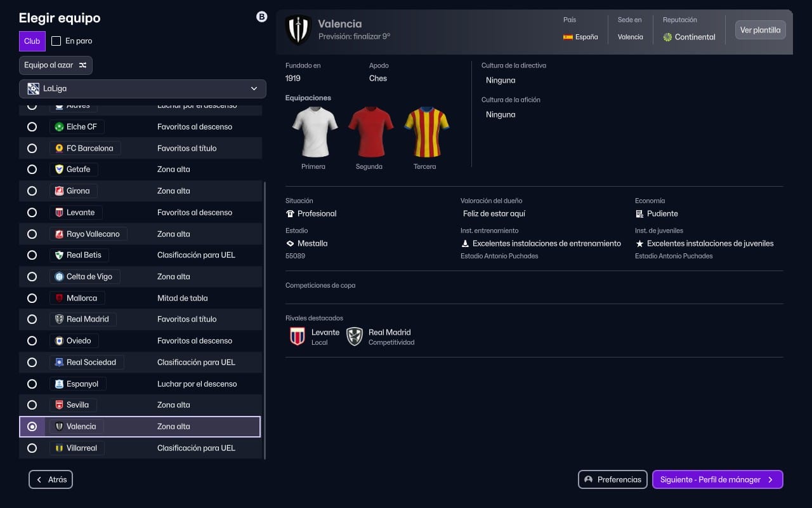Click Siguiente - Perfil de mánager
The width and height of the screenshot is (812, 508).
[717, 479]
